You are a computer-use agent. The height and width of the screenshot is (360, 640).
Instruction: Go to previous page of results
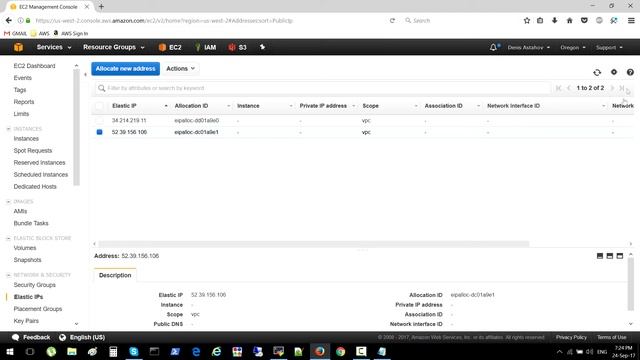point(569,88)
